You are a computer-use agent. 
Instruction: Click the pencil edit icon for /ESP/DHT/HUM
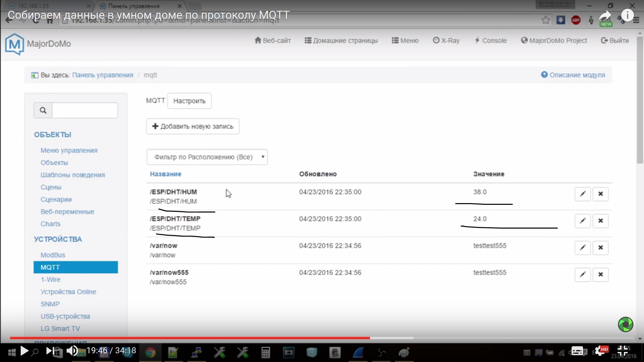click(x=583, y=194)
